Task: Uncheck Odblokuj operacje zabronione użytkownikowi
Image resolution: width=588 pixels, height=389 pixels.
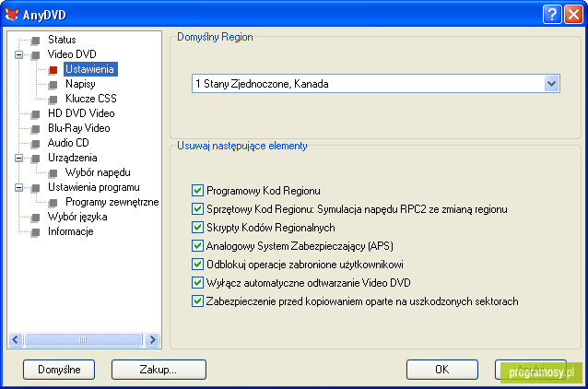Action: coord(197,264)
